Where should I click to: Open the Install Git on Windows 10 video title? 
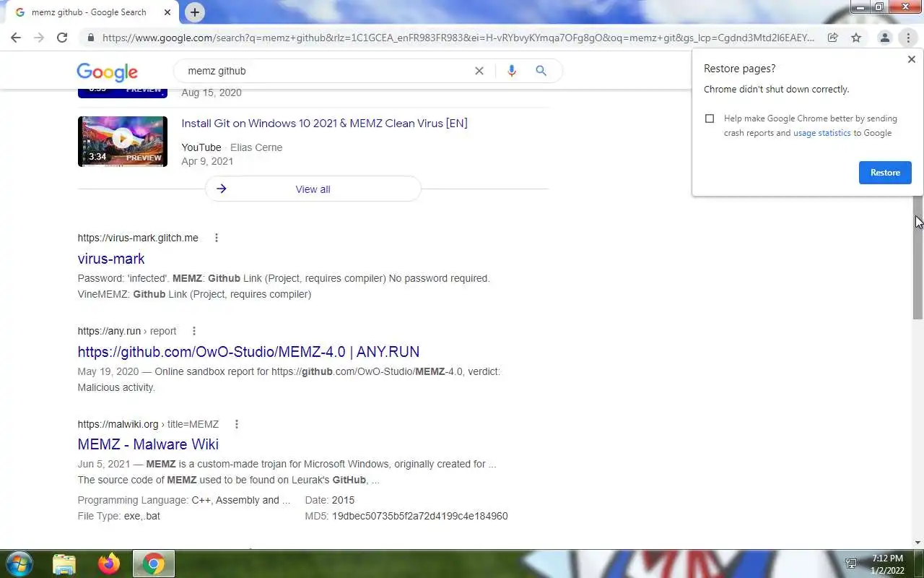(324, 124)
